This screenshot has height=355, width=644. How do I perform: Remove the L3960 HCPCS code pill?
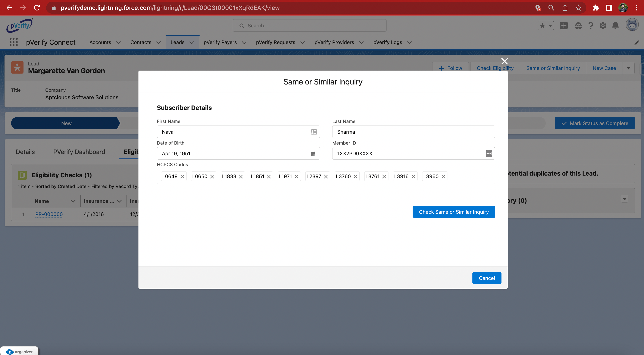[x=443, y=176]
